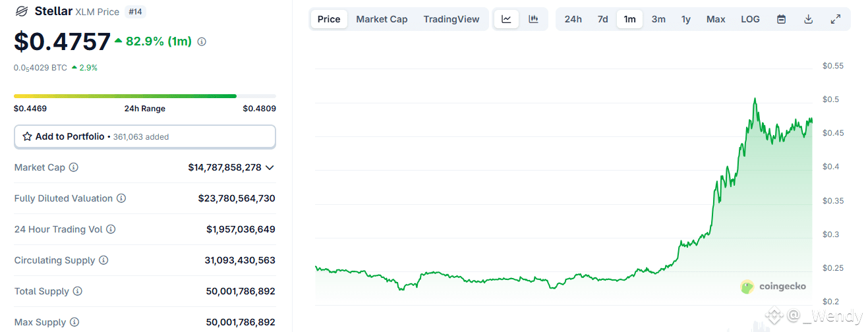Click the $0.4757 price value
This screenshot has width=868, height=332.
62,41
